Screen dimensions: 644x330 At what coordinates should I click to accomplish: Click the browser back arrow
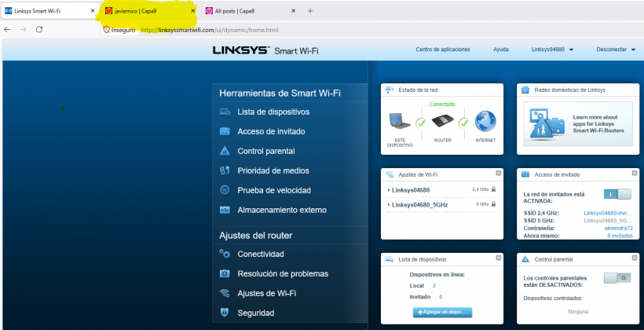7,29
